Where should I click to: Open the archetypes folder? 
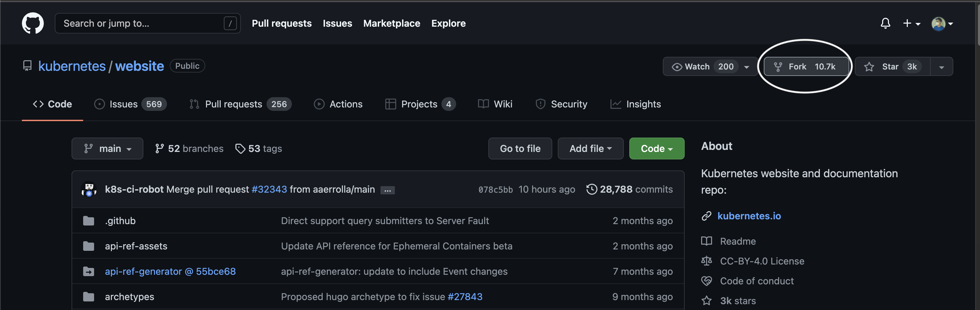[x=129, y=297]
